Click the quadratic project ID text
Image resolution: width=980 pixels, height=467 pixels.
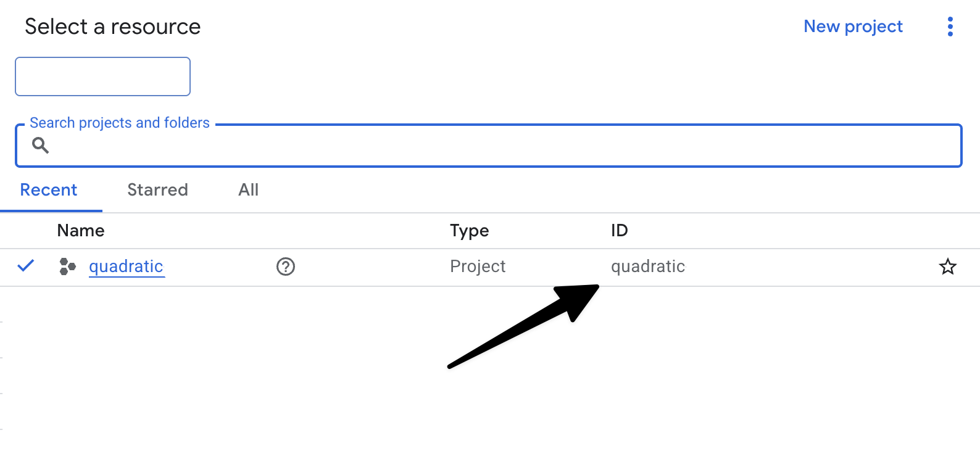(x=648, y=267)
